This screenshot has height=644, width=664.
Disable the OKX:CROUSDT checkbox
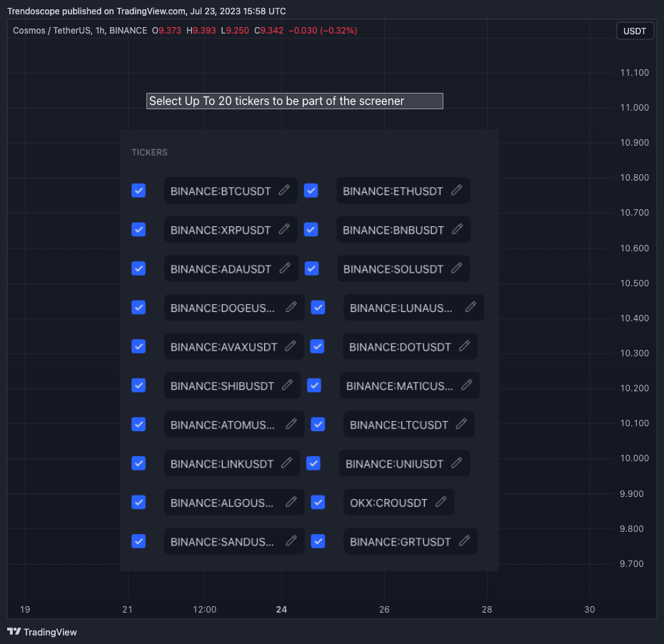click(x=318, y=502)
